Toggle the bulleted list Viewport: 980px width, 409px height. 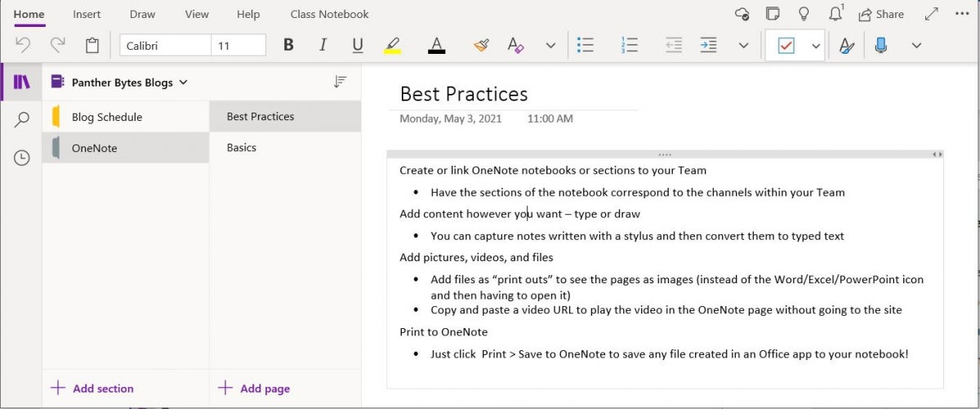point(585,46)
